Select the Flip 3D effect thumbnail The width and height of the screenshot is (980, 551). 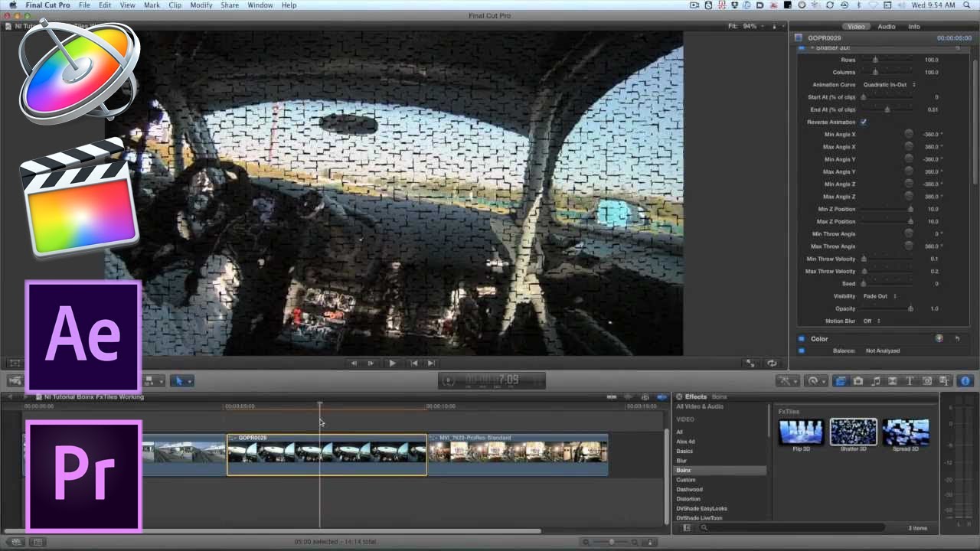coord(801,432)
